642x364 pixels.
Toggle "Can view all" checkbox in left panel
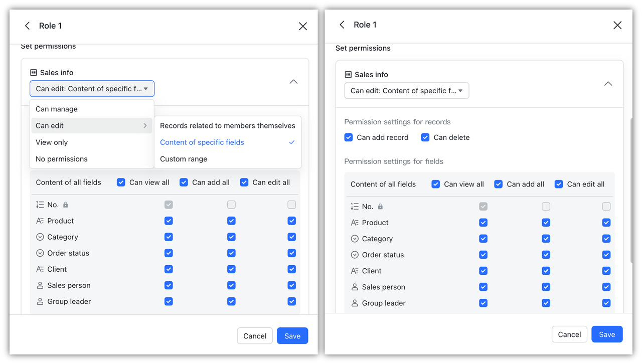121,183
